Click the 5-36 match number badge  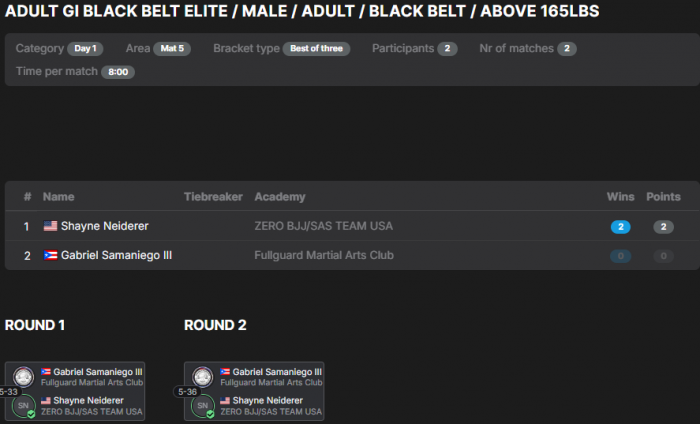[x=186, y=392]
